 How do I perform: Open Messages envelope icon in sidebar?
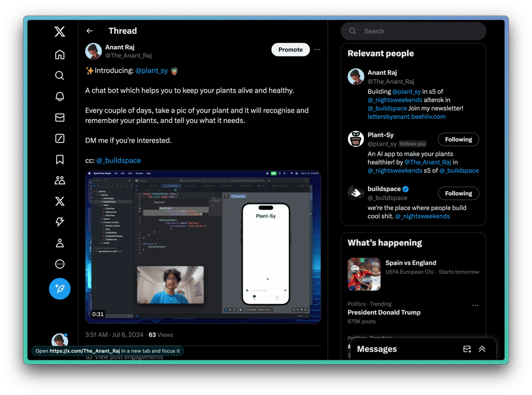tap(60, 117)
